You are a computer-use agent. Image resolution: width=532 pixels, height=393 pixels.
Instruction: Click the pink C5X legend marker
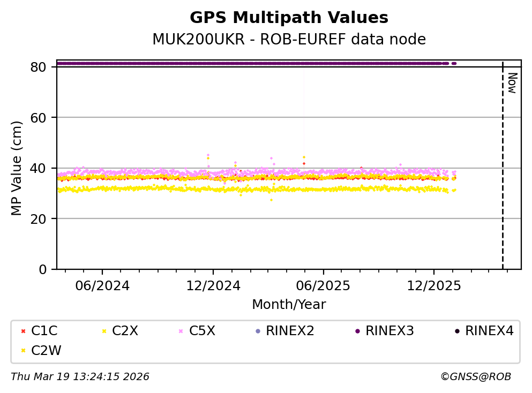pos(181,331)
